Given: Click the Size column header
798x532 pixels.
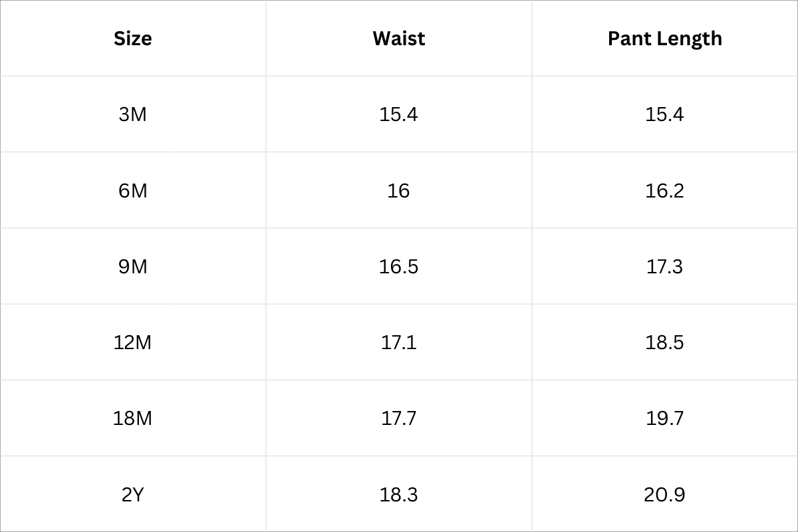Looking at the screenshot, I should [132, 39].
